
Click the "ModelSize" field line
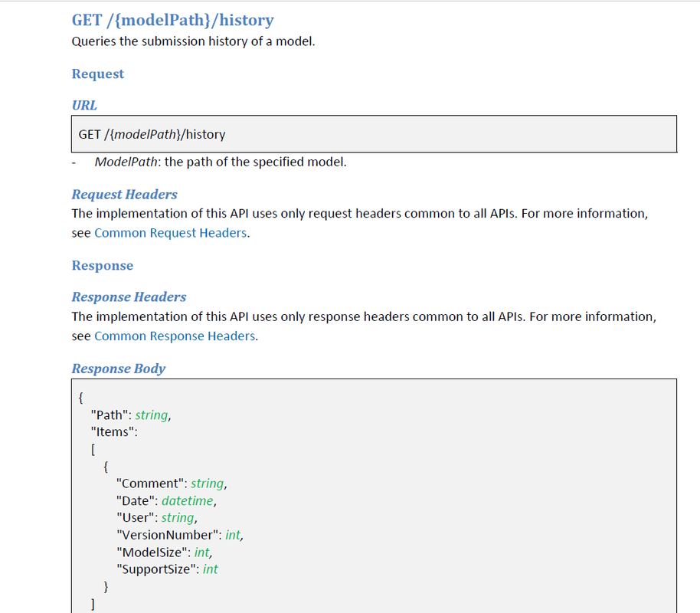(x=165, y=552)
